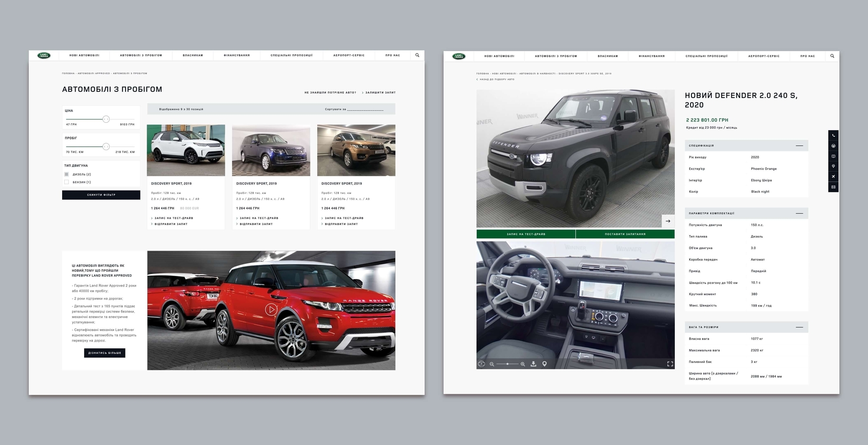The image size is (868, 445).
Task: Check the Бензин (1) engine checkbox
Action: point(66,182)
